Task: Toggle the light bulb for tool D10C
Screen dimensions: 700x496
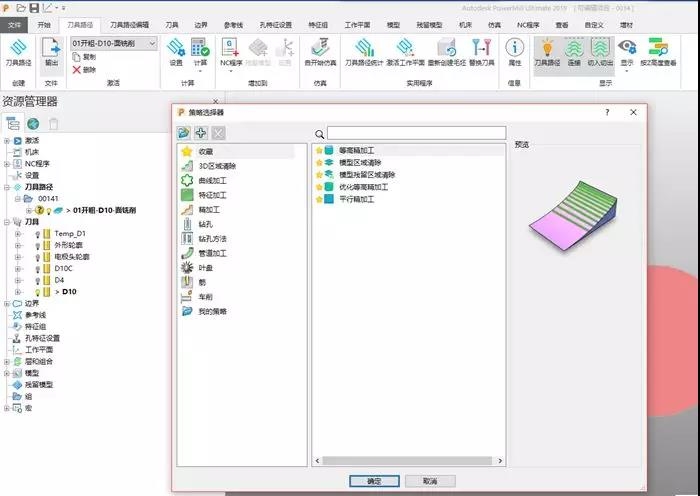Action: coord(38,269)
